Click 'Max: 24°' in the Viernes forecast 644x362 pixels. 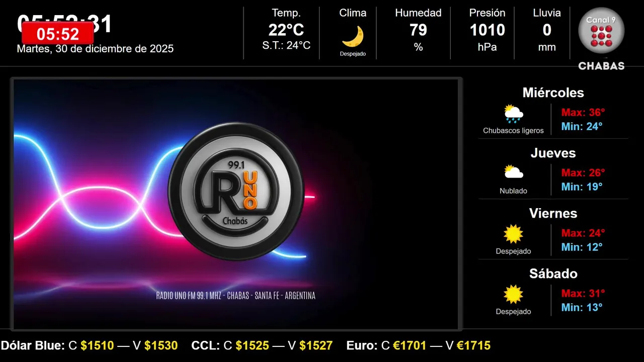click(583, 233)
